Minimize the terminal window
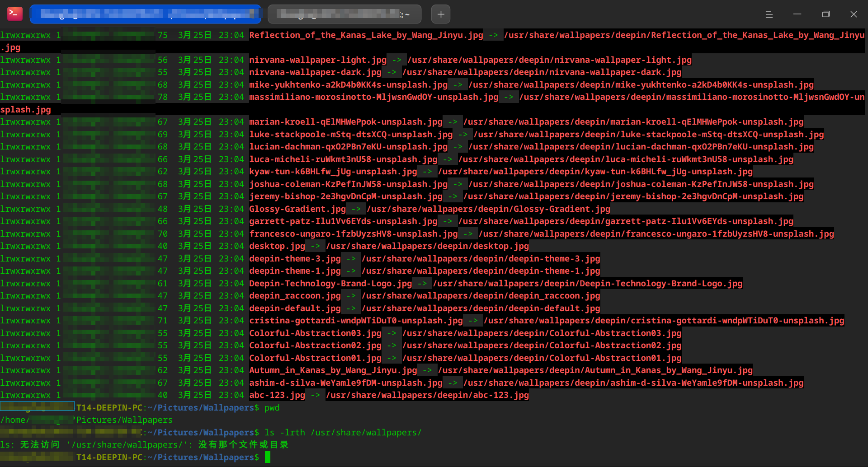The width and height of the screenshot is (868, 467). click(x=797, y=14)
